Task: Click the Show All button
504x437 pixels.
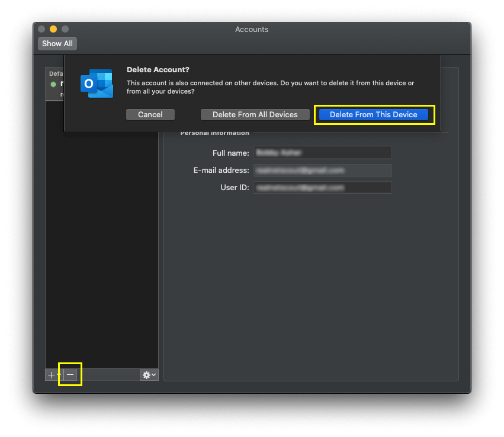Action: click(x=57, y=44)
